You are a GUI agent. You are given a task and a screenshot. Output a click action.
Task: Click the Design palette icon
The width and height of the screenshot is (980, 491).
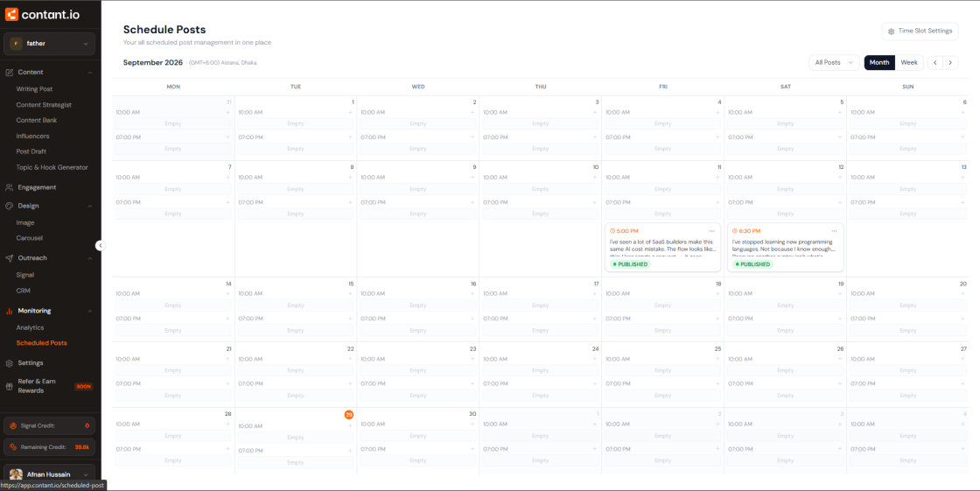tap(10, 205)
